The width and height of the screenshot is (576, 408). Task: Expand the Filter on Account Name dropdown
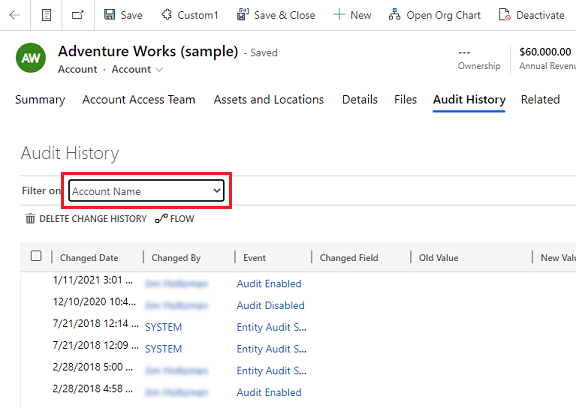pyautogui.click(x=146, y=191)
